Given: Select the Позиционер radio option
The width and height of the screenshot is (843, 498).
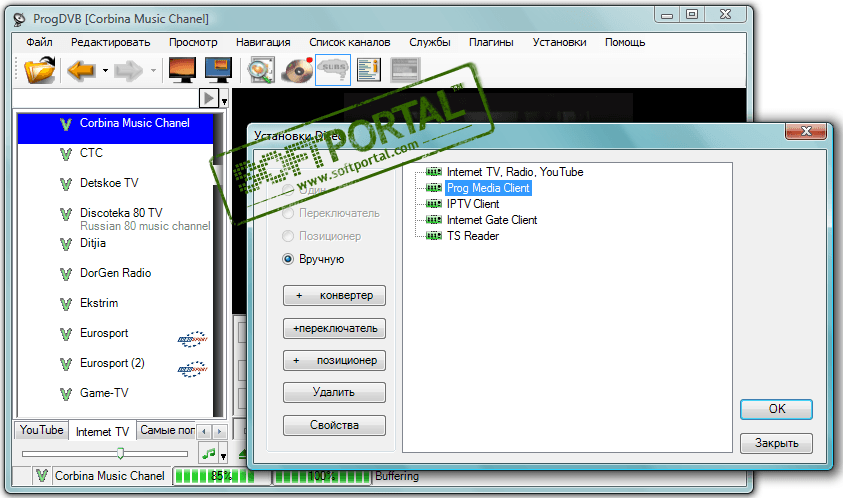Looking at the screenshot, I should click(x=322, y=236).
